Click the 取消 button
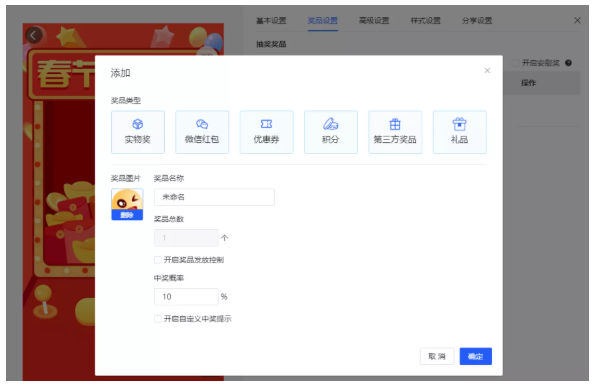Viewport: 594px width, 386px height. click(x=437, y=356)
